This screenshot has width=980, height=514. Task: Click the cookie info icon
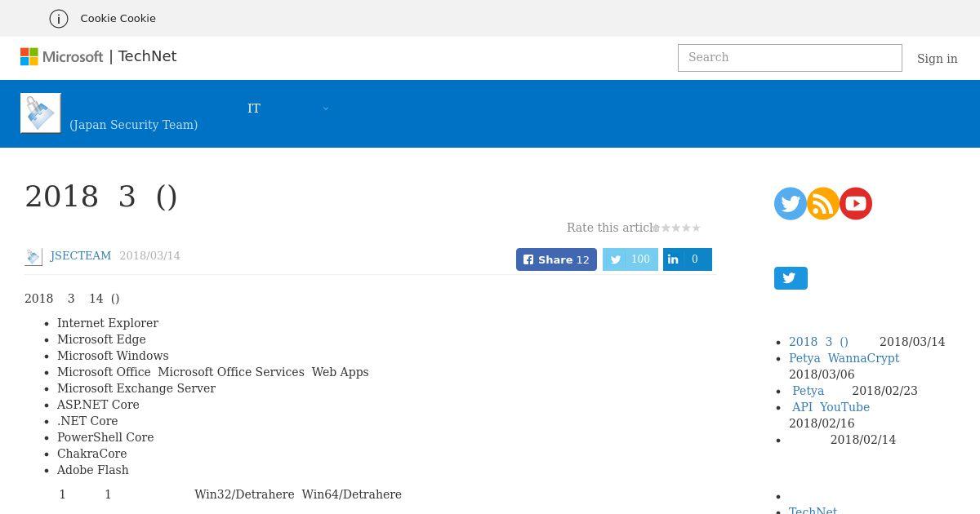59,18
